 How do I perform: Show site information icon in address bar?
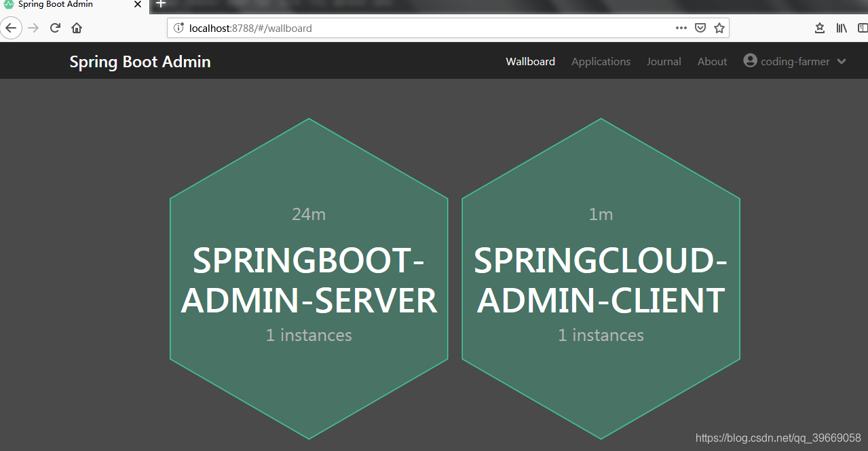point(179,28)
